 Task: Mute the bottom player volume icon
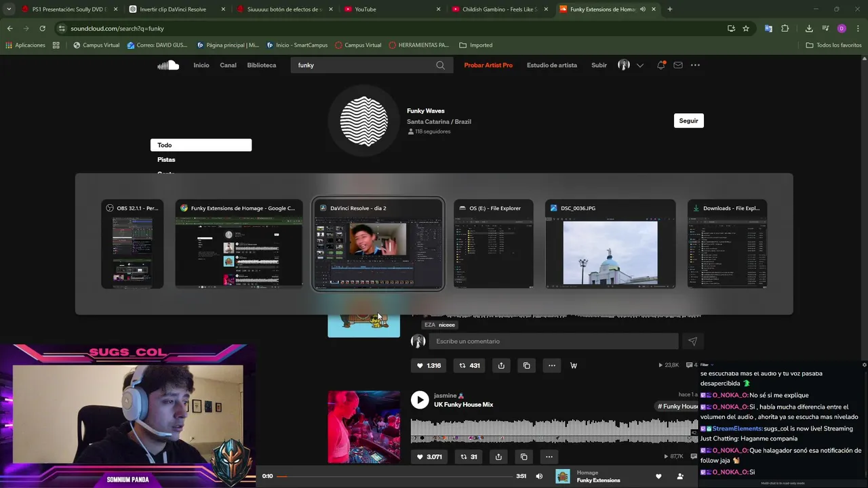[539, 476]
